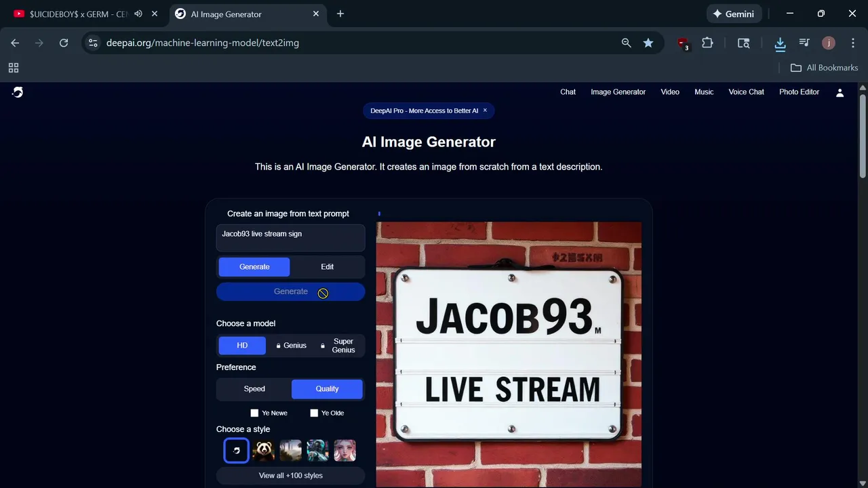Open the Extensions puzzle icon
The height and width of the screenshot is (488, 868).
pyautogui.click(x=707, y=43)
